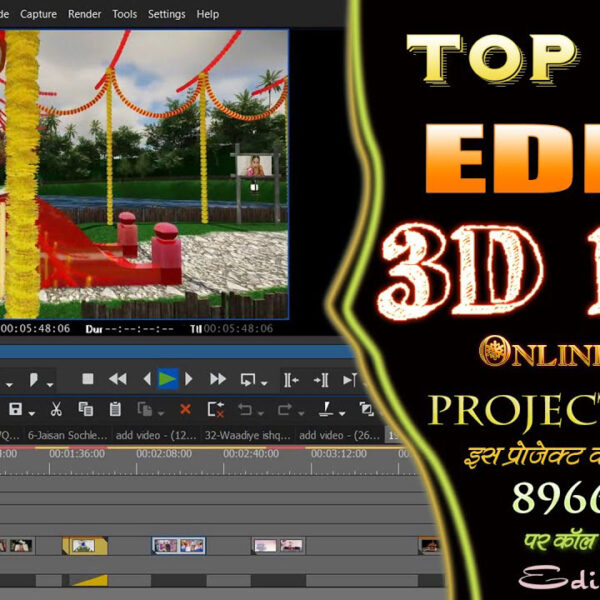
Task: Click the Redo arrow icon
Action: pyautogui.click(x=285, y=409)
